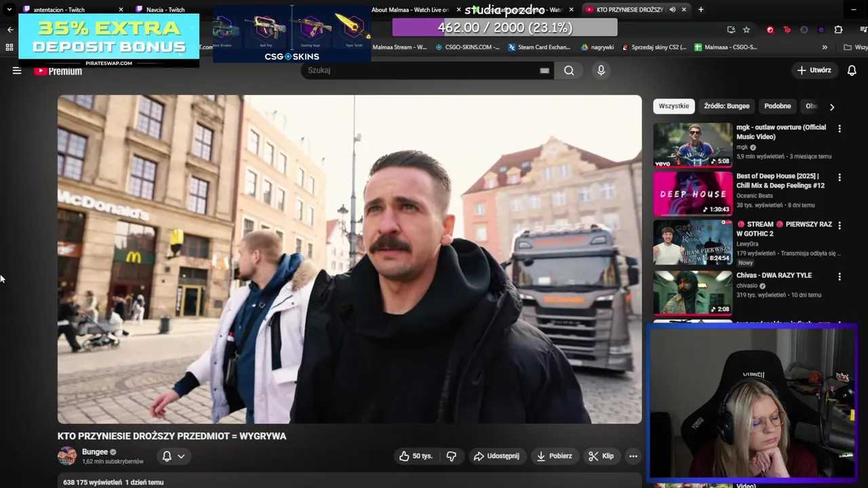This screenshot has width=868, height=488.
Task: Go back with the browser back arrow
Action: click(x=10, y=29)
